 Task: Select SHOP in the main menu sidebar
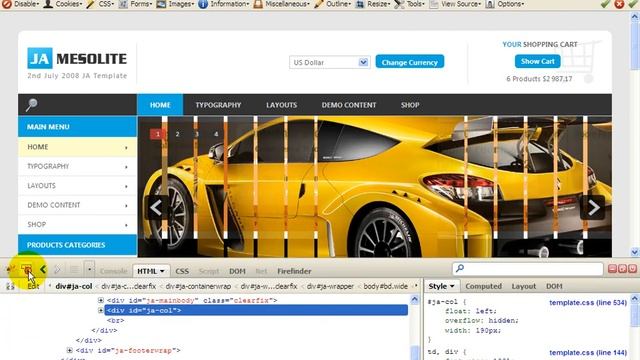click(x=77, y=224)
